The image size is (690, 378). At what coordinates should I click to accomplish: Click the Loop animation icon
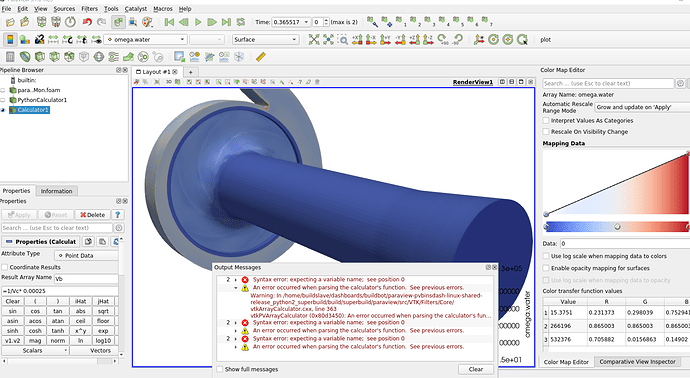tap(241, 22)
